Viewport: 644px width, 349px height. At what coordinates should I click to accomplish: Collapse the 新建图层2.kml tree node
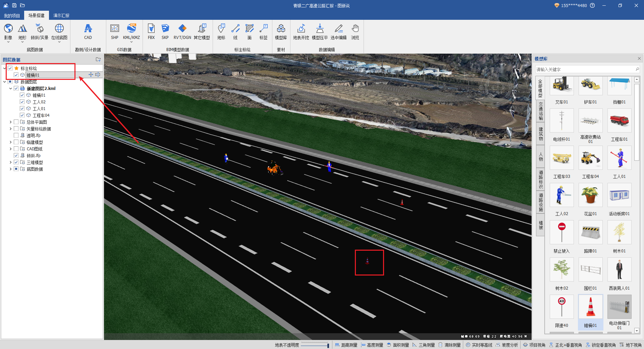(x=10, y=89)
